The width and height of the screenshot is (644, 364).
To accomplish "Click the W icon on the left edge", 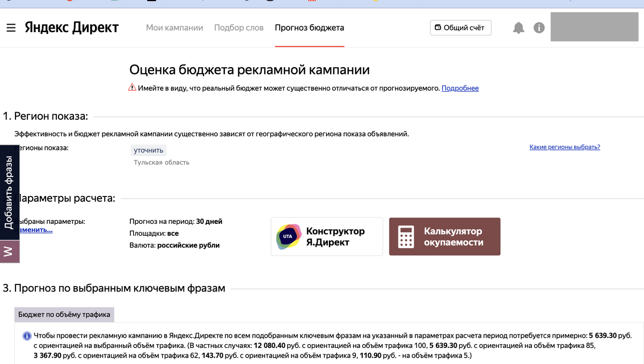I will coord(9,251).
